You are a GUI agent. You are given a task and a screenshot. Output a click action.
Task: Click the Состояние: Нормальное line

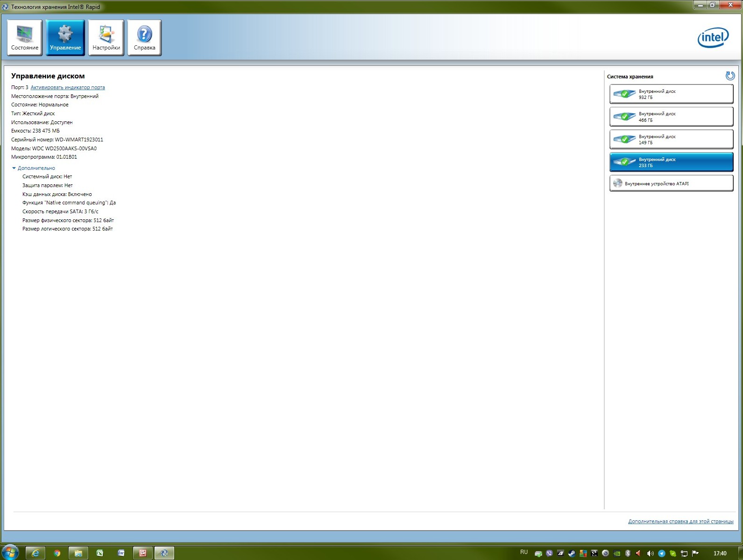click(x=40, y=105)
